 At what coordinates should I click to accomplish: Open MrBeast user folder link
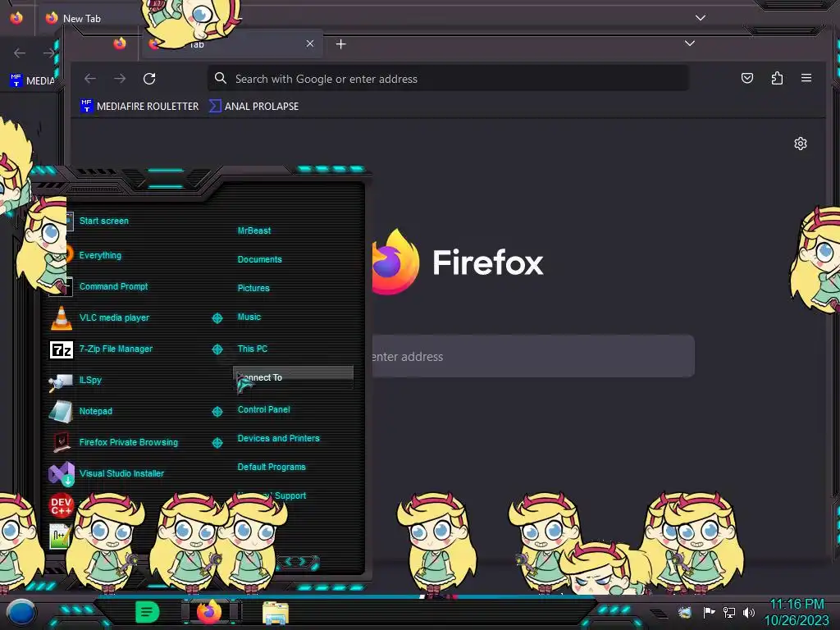(x=254, y=231)
